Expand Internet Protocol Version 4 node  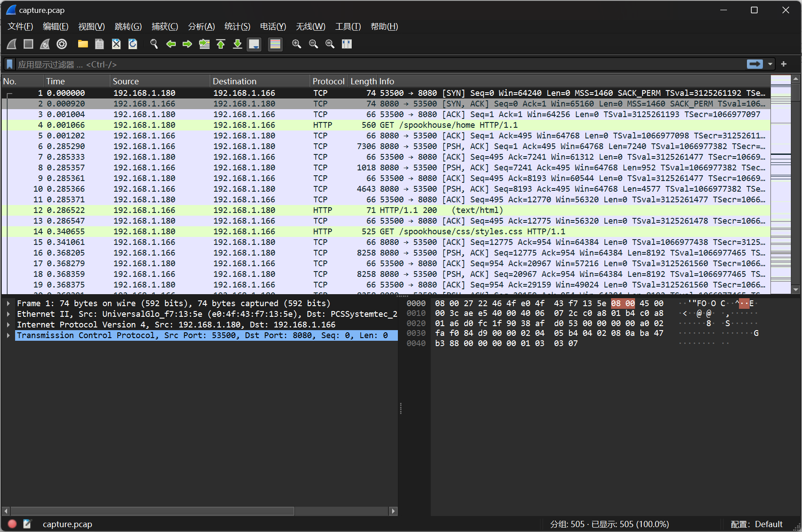click(x=8, y=325)
